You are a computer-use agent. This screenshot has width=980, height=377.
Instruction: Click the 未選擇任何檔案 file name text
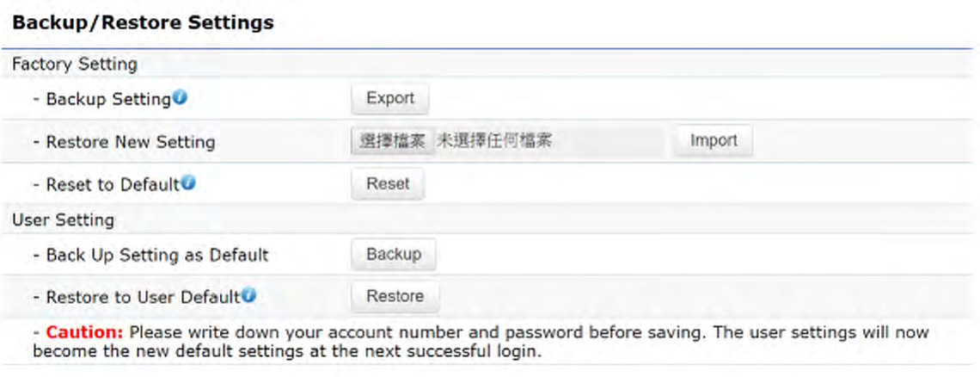[495, 141]
